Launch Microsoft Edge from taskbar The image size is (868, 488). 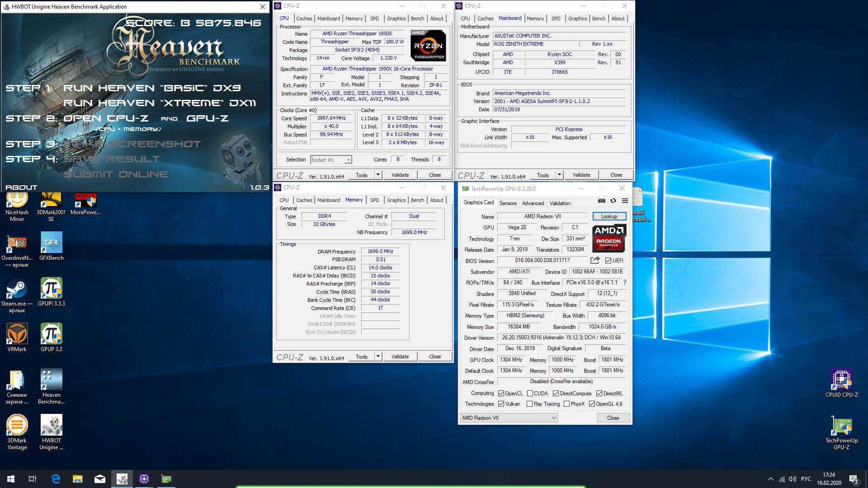click(56, 479)
